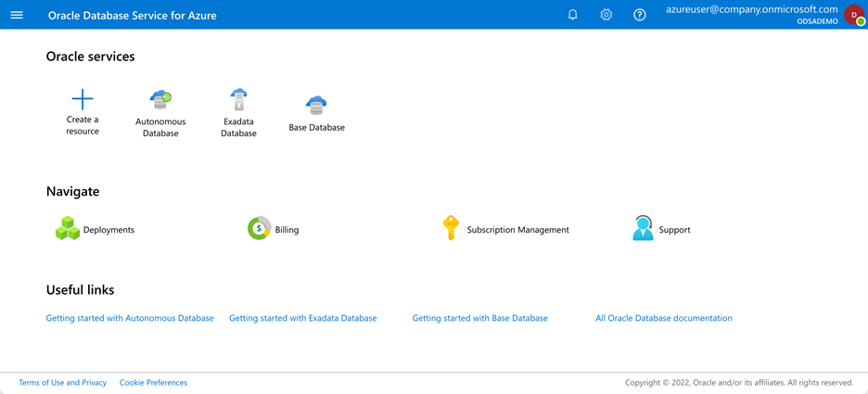Click the green cubes Deployments icon
The width and height of the screenshot is (868, 394).
68,228
